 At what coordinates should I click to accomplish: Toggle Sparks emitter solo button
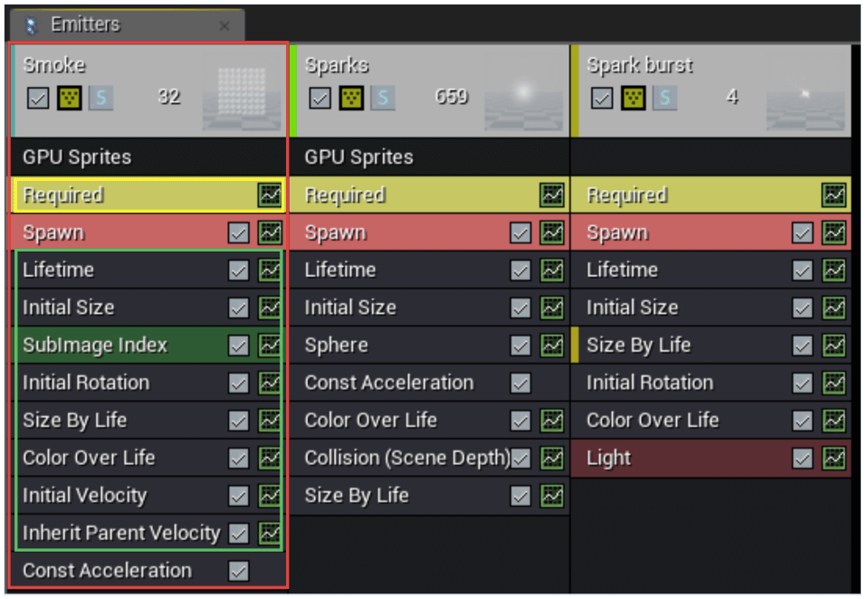(x=383, y=97)
